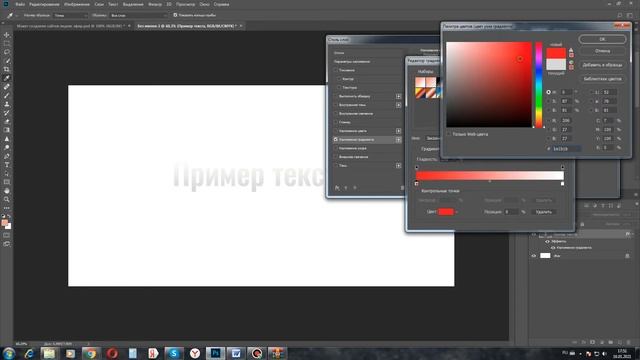Open the Image menu
640x360 pixels.
[77, 4]
